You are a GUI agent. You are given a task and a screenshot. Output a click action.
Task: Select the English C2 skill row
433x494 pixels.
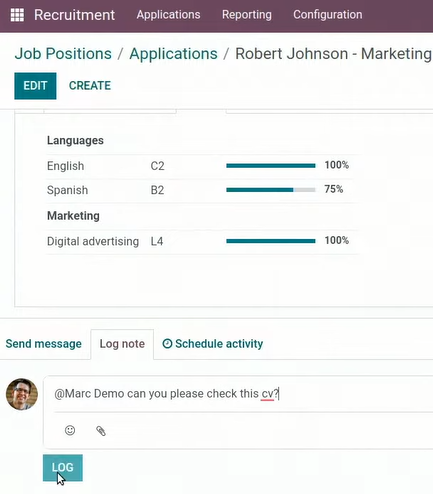(x=203, y=166)
